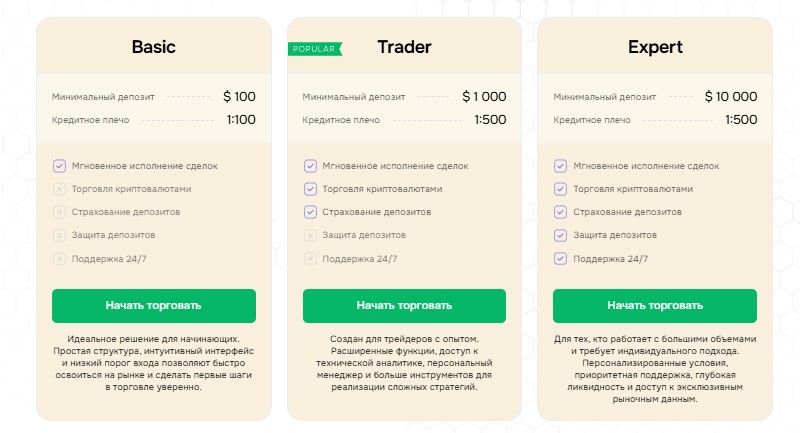Click Trader 'Поддержка 24/7' X icon
800x433 pixels.
tap(310, 258)
